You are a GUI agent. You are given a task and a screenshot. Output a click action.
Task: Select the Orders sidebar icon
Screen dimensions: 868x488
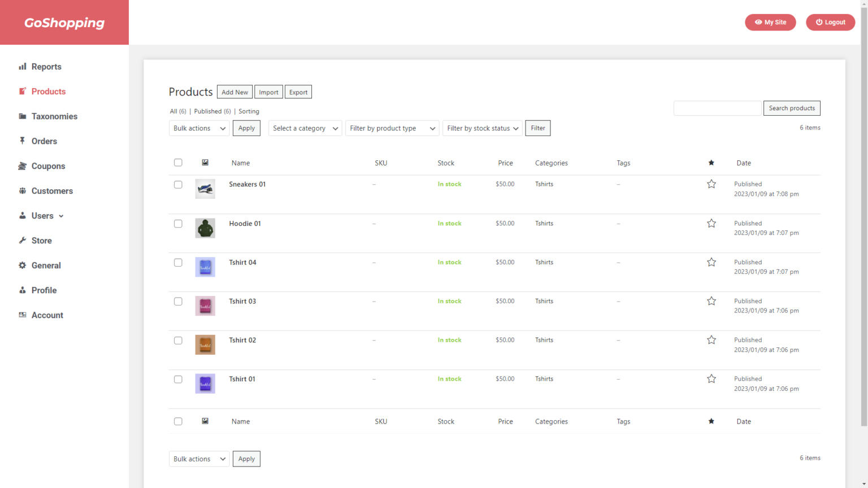point(23,141)
